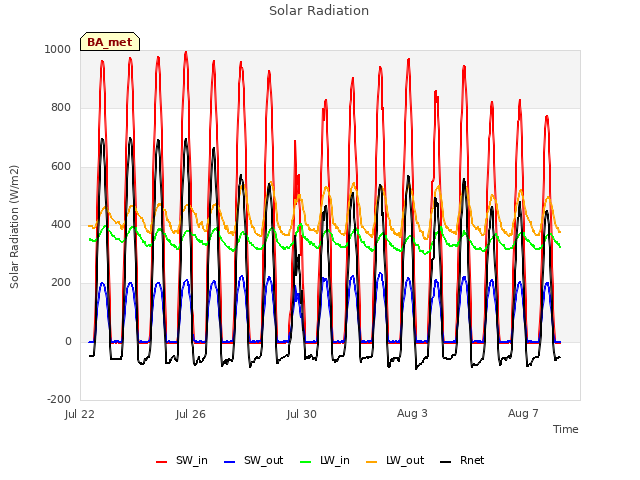Image resolution: width=640 pixels, height=480 pixels.
Task: Click the Solar Radiation chart title
Action: click(319, 11)
